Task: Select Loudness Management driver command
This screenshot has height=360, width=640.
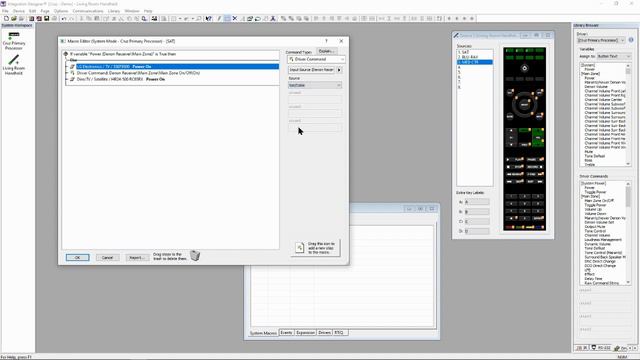Action: click(603, 240)
